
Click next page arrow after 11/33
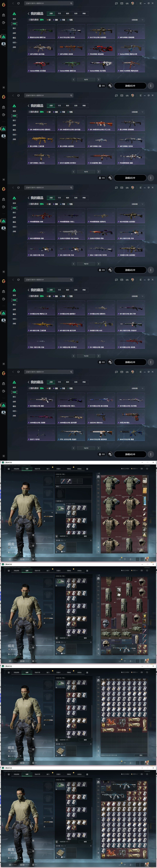click(99, 356)
